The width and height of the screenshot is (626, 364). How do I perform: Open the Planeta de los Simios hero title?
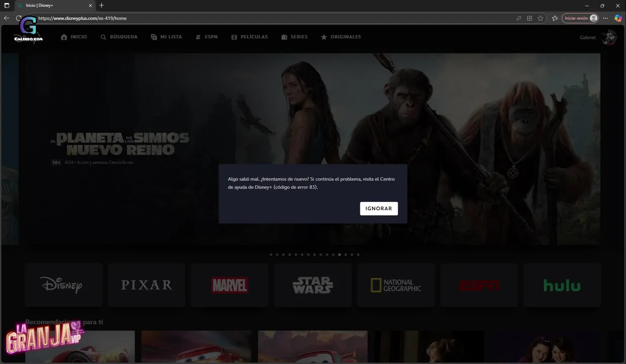click(x=120, y=144)
